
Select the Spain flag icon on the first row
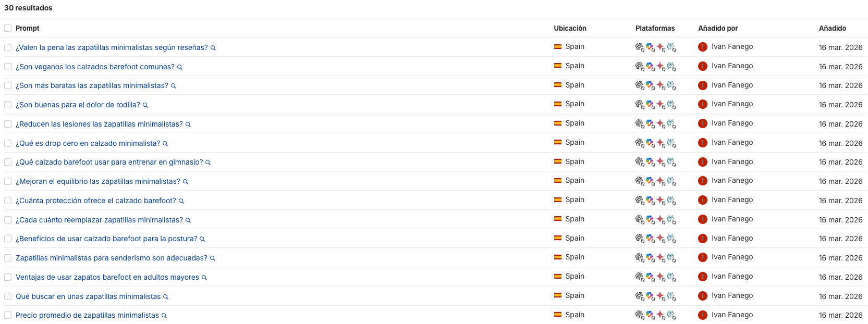tap(558, 46)
